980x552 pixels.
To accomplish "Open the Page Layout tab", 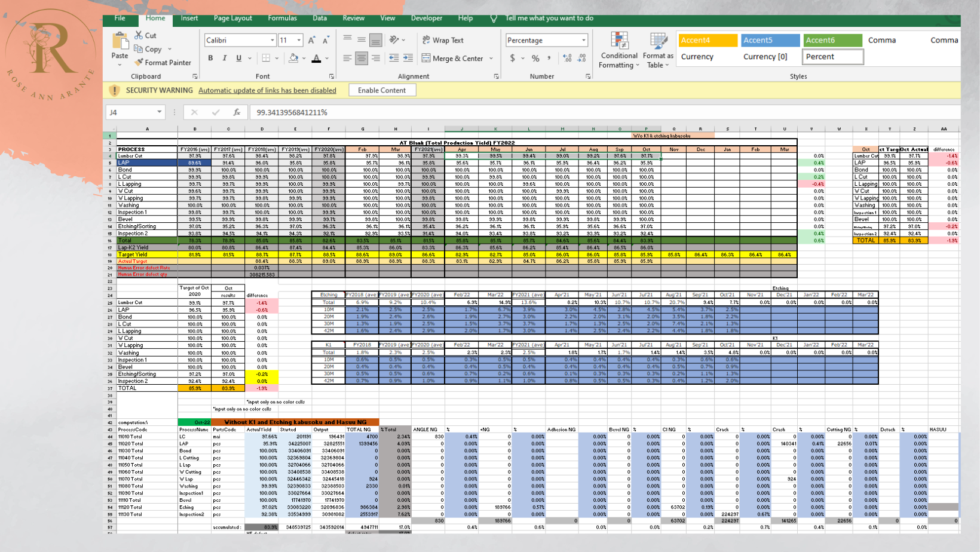I will [232, 18].
